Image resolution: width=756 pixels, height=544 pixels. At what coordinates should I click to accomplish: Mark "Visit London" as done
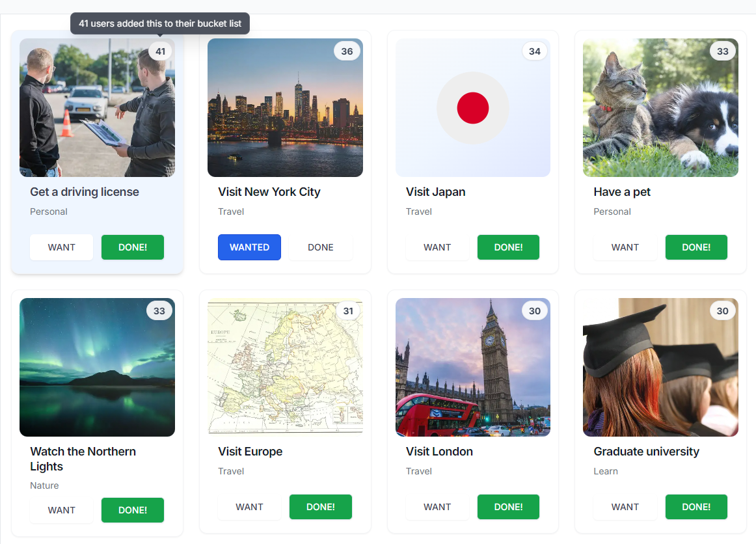[x=508, y=506]
